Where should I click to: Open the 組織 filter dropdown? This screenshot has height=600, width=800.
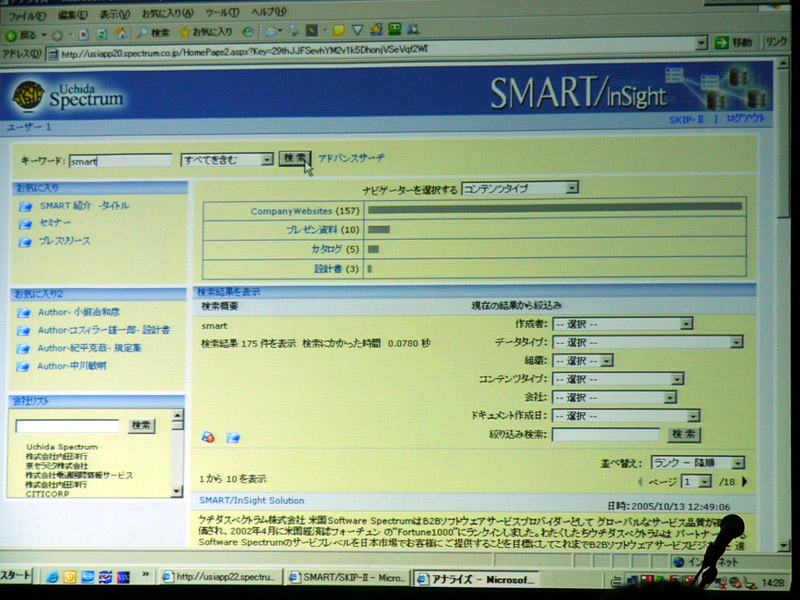pos(583,361)
